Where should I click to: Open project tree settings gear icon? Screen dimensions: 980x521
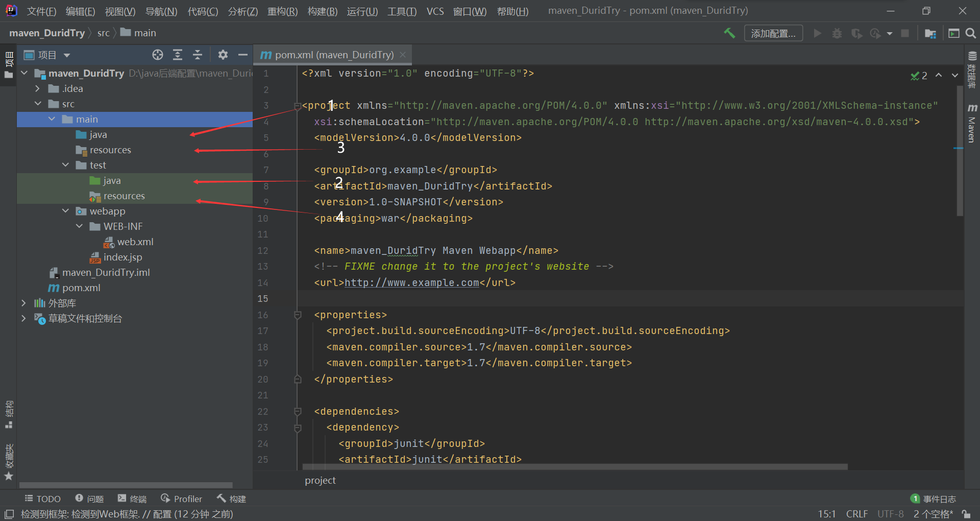point(223,55)
